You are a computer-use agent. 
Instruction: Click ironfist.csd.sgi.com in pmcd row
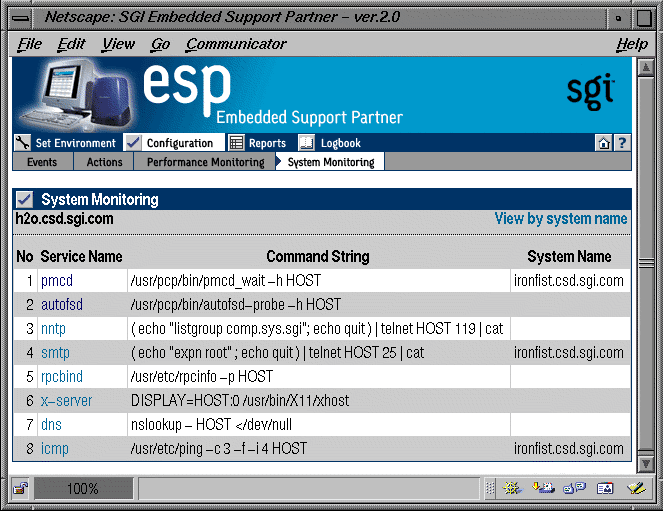click(x=569, y=281)
